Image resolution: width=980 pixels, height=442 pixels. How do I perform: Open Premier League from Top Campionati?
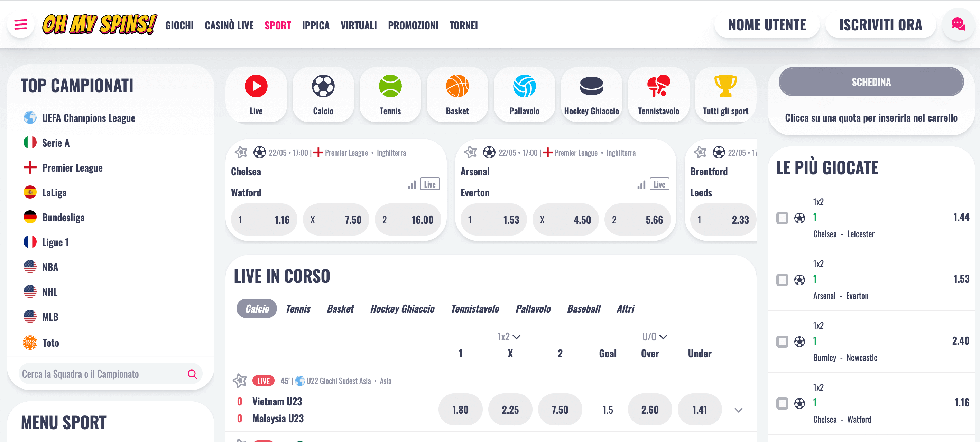[72, 167]
